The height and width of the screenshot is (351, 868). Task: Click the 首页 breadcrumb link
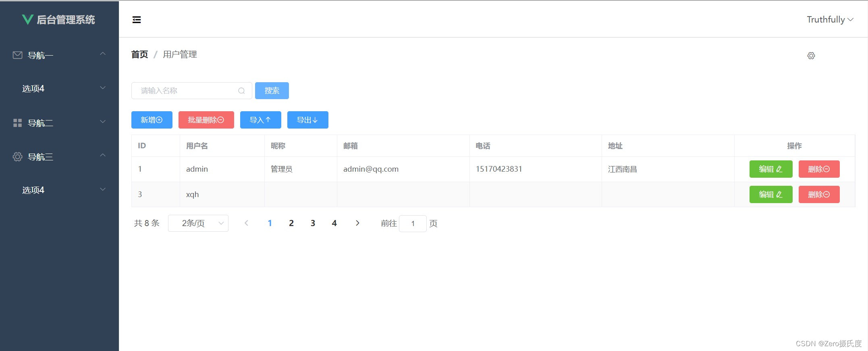(x=140, y=54)
